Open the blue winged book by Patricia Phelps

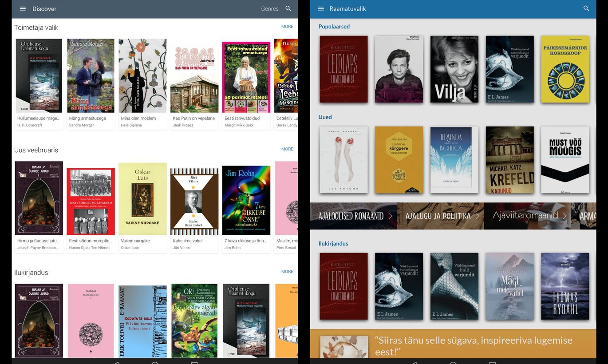tap(454, 160)
